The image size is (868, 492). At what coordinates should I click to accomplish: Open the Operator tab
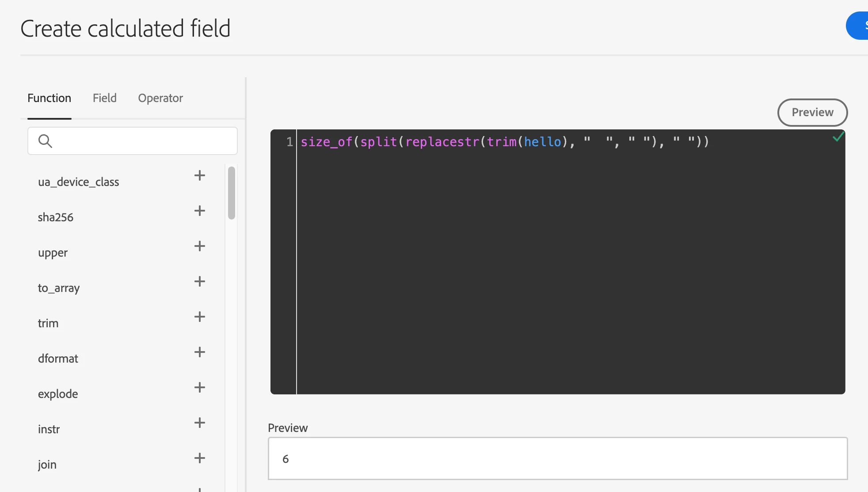[x=160, y=98]
